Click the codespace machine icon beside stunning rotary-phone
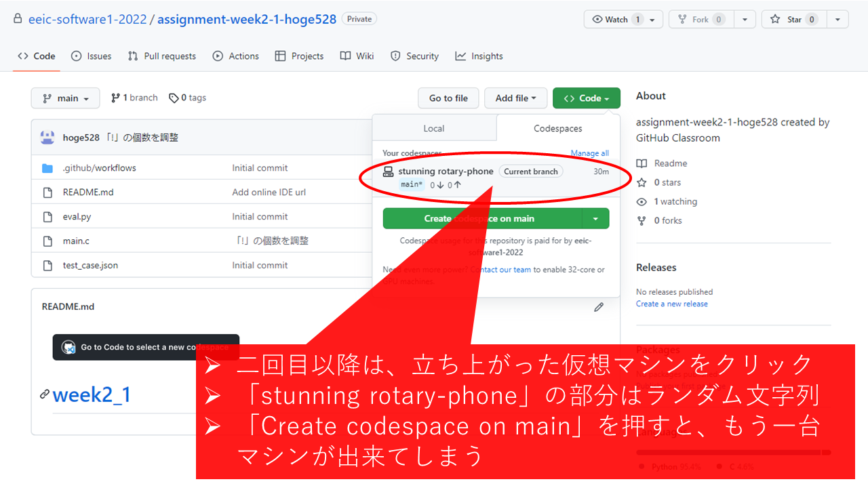The height and width of the screenshot is (488, 868). point(389,171)
